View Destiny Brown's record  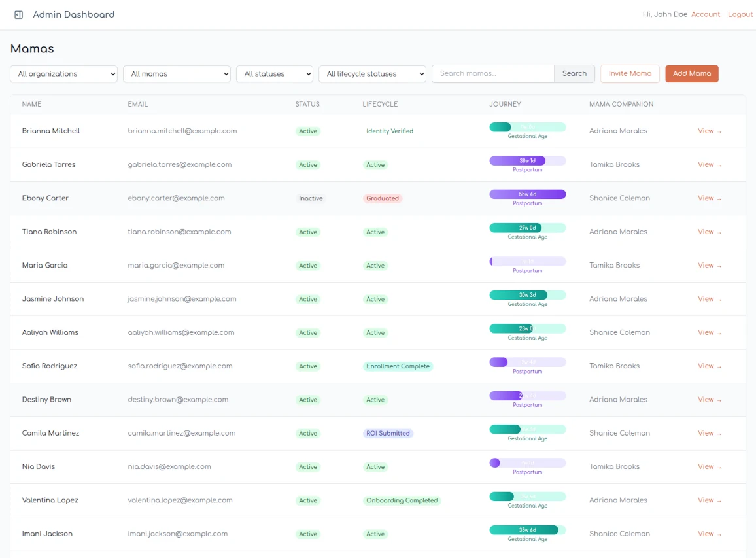[x=709, y=400]
